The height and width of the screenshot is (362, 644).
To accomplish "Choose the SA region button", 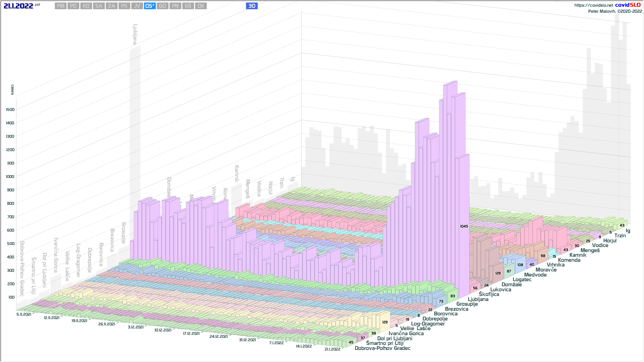I will pos(99,6).
